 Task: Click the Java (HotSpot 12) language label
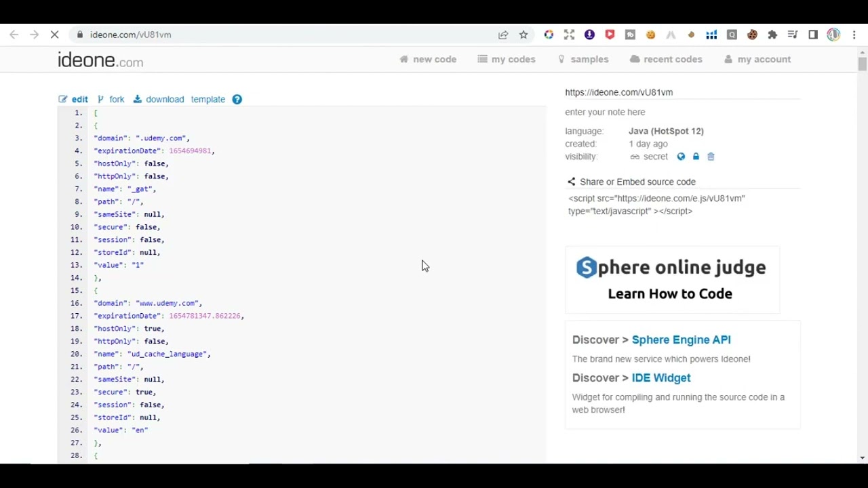[666, 131]
